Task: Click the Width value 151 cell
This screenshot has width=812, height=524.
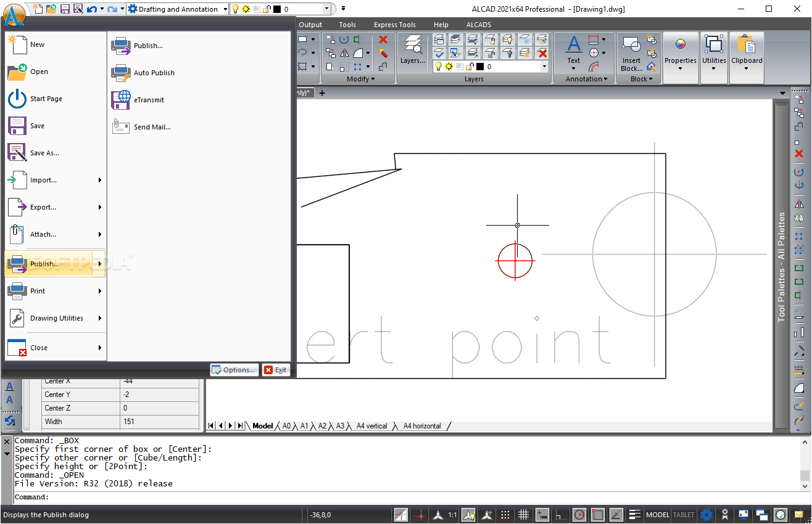Action: click(160, 422)
